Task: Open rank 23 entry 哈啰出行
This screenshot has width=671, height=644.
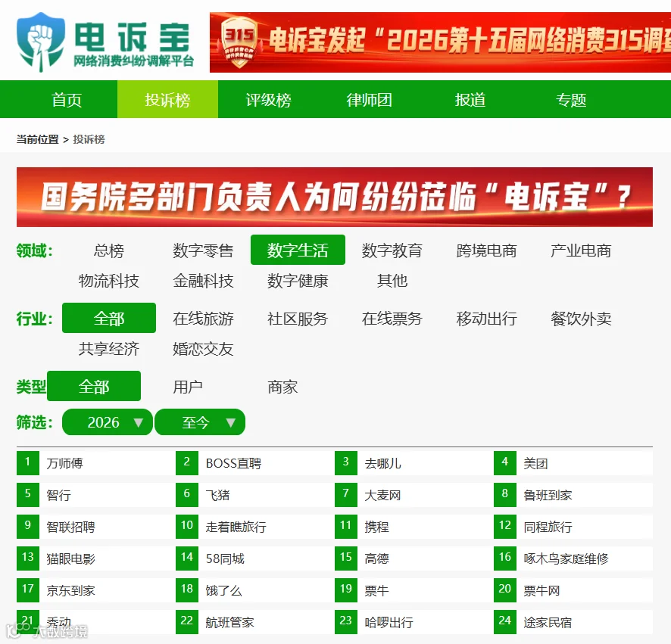Action: [389, 622]
